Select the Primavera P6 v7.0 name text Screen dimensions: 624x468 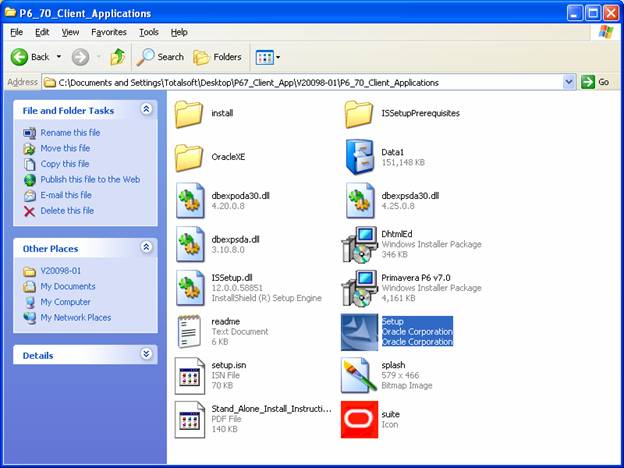(415, 278)
